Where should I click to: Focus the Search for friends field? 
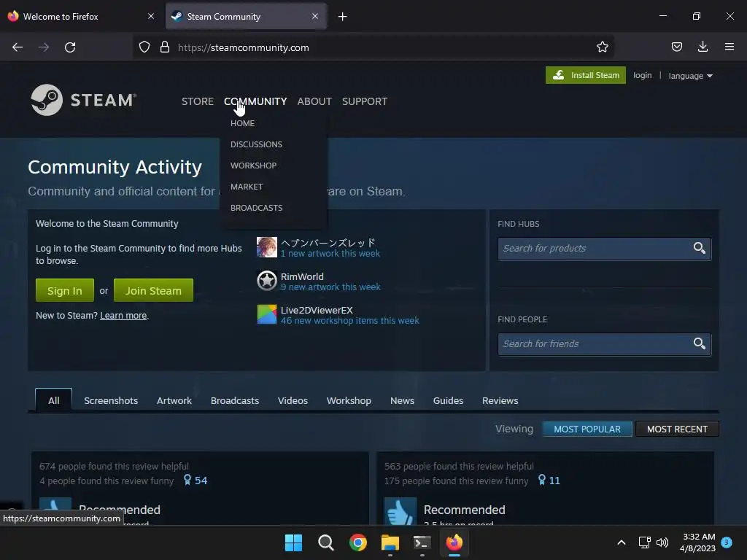(x=604, y=344)
